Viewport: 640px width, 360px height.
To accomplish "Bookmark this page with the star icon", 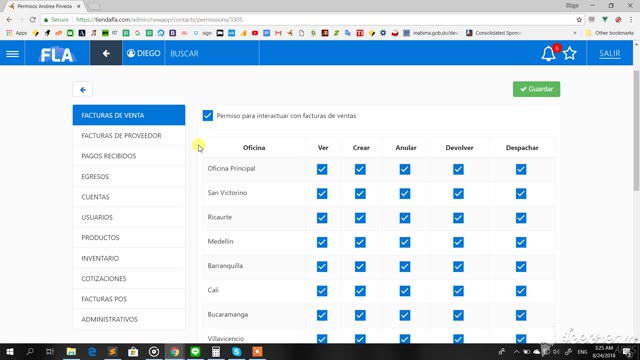I will pos(579,20).
